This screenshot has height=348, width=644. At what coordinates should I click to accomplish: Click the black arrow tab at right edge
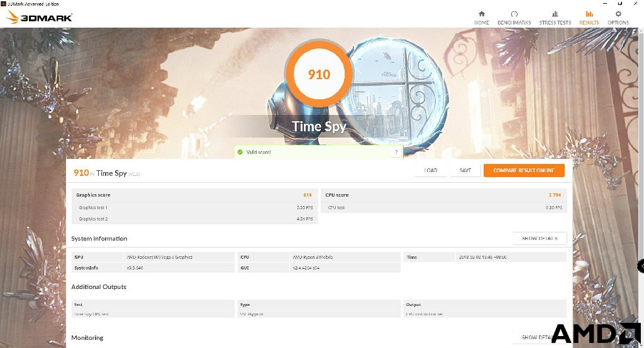coord(641,266)
